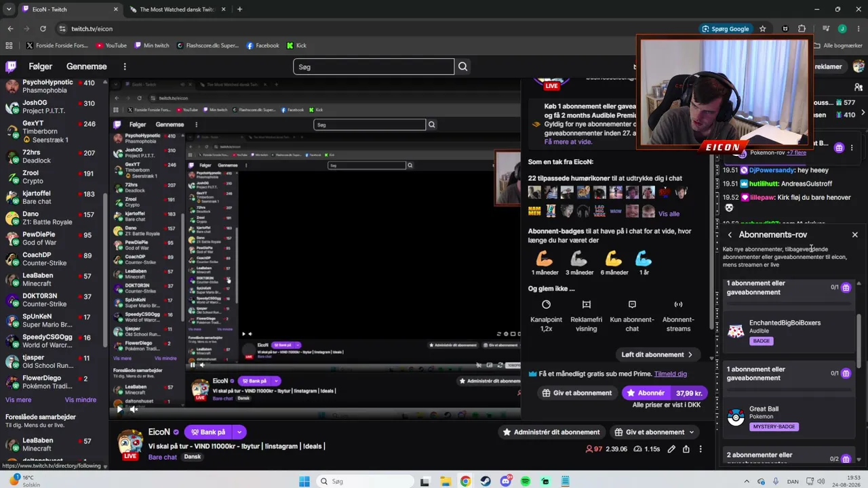Open the Gennemse tab

[x=87, y=66]
